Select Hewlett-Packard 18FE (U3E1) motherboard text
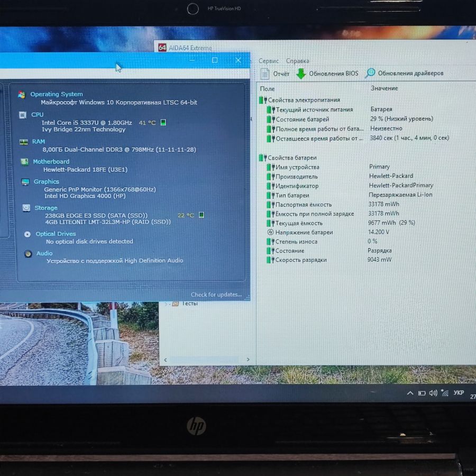 [85, 169]
